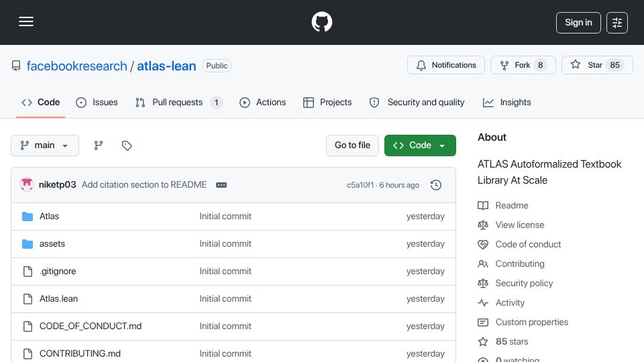Open the hamburger navigation menu
The image size is (644, 362).
[26, 21]
